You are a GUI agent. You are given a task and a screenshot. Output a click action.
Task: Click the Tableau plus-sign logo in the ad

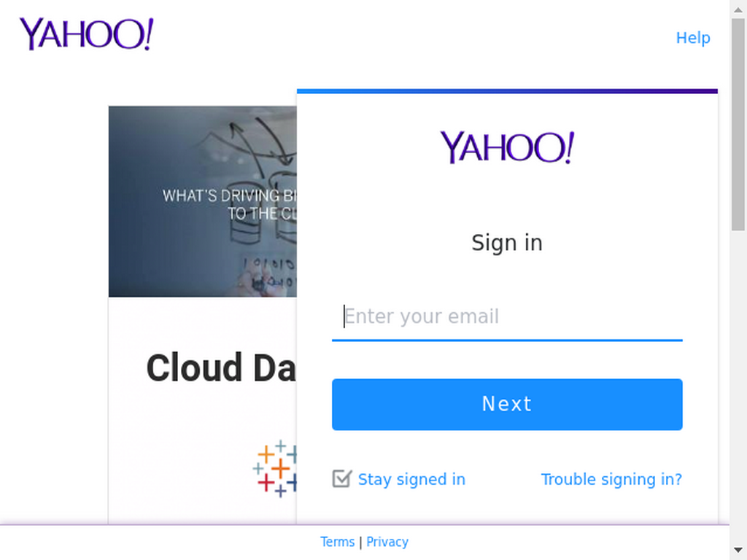(x=275, y=469)
